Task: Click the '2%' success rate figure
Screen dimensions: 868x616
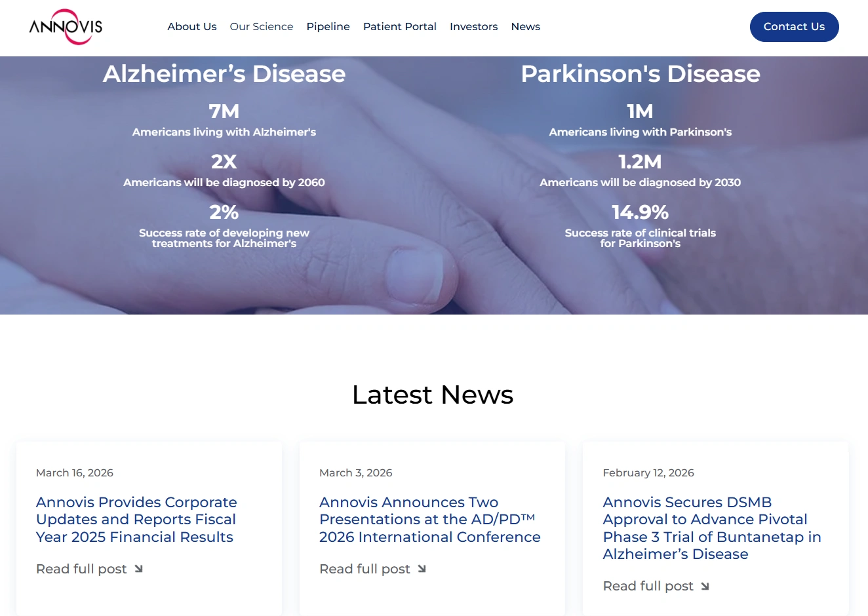Action: point(224,212)
